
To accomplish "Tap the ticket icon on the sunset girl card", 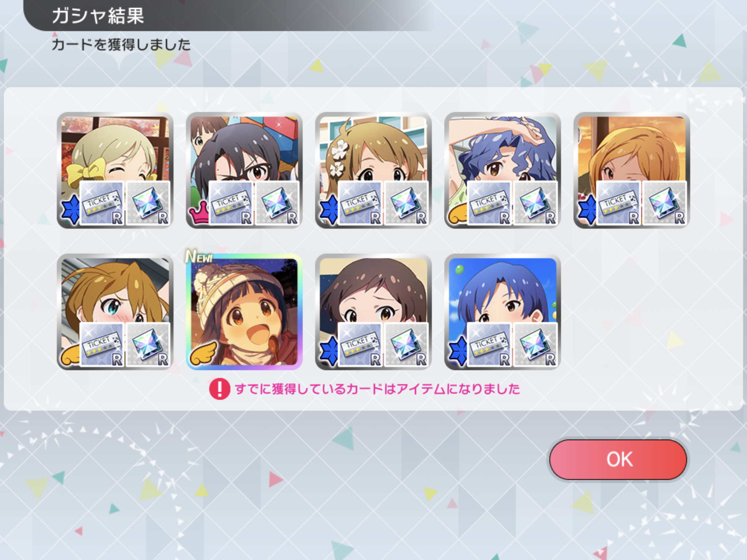I will click(619, 203).
